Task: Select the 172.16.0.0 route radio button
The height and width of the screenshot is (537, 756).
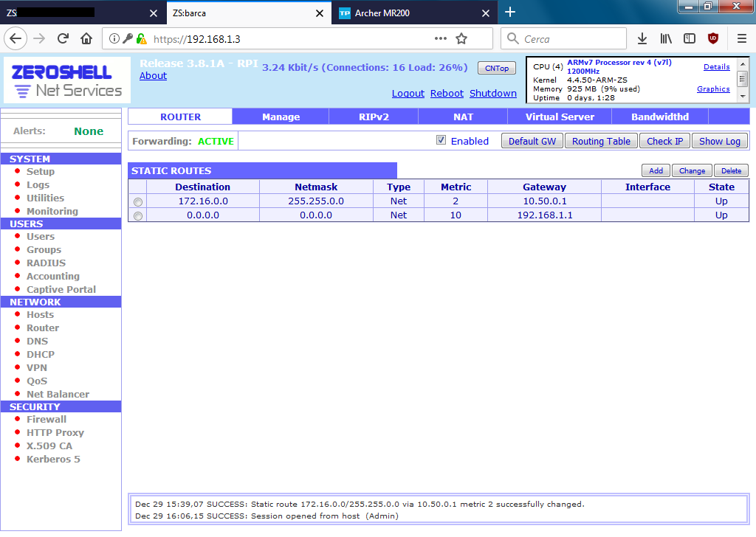Action: (x=137, y=202)
